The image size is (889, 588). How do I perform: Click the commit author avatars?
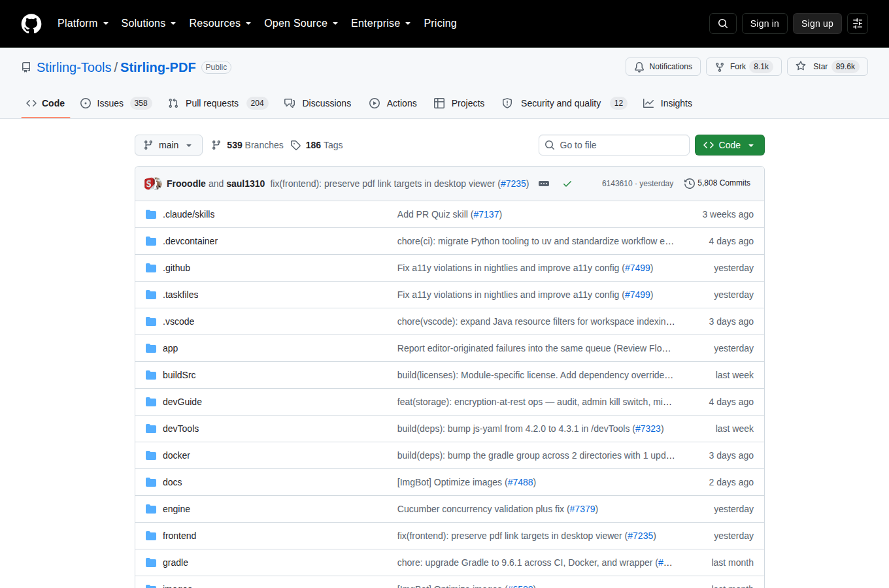click(x=153, y=184)
